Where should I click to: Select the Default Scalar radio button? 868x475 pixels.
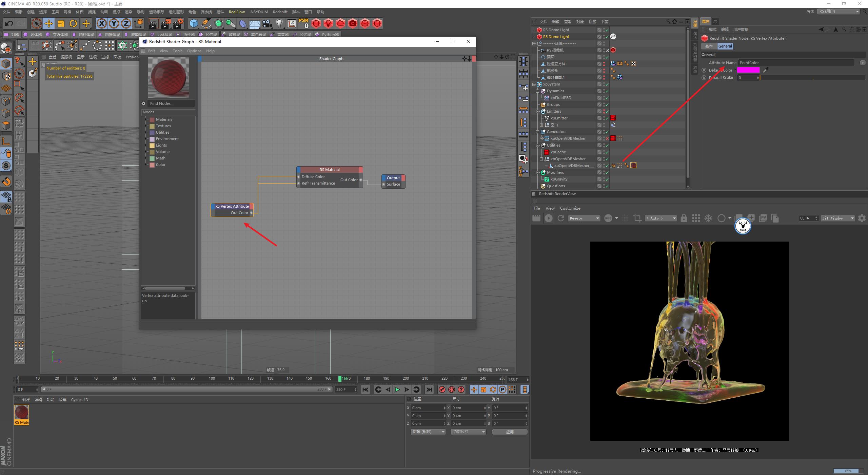tap(704, 78)
